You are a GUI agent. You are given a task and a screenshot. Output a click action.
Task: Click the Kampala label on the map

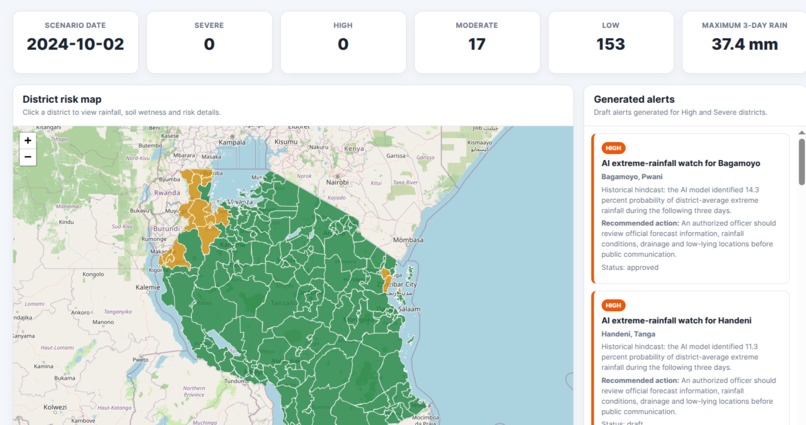tap(232, 142)
